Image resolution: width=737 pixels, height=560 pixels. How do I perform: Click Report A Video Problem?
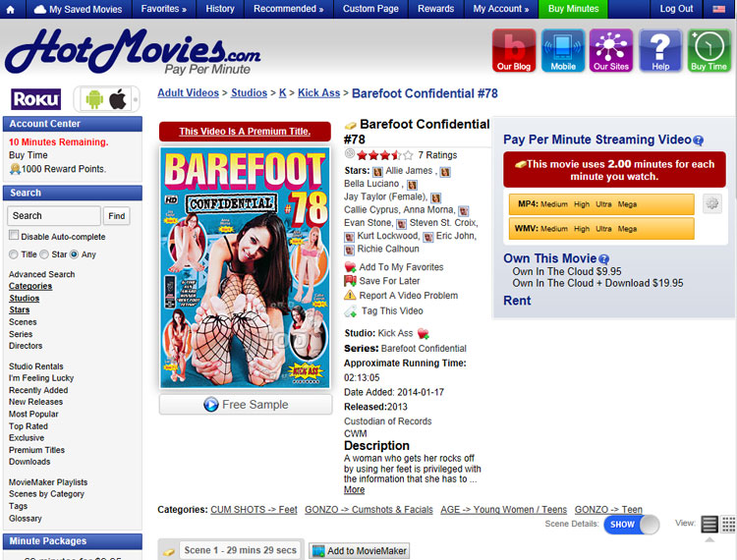point(408,296)
